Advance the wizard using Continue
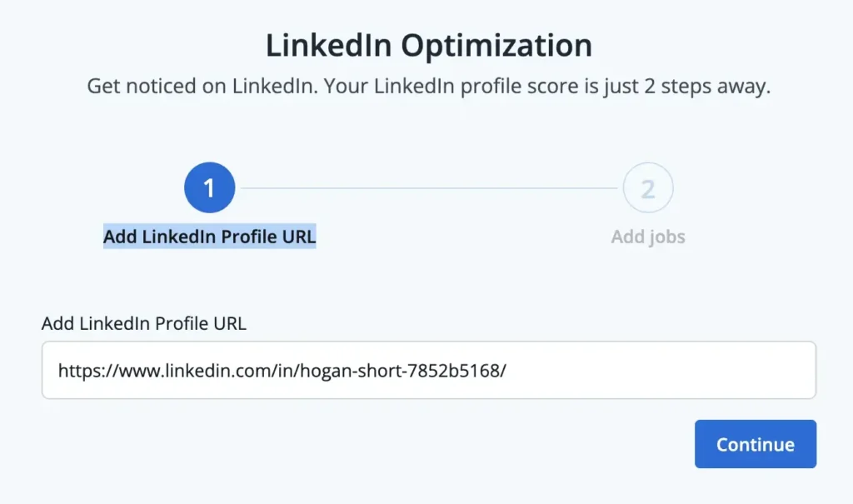The width and height of the screenshot is (853, 504). (x=755, y=444)
